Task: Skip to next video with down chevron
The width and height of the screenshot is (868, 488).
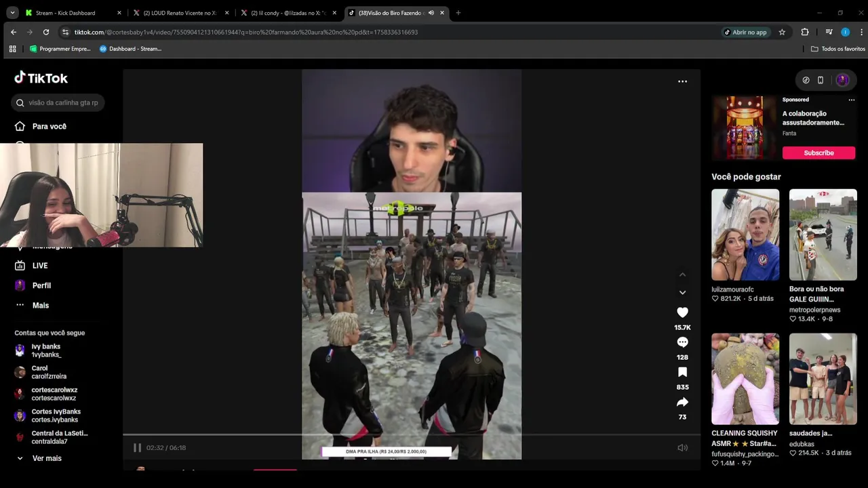Action: 682,293
